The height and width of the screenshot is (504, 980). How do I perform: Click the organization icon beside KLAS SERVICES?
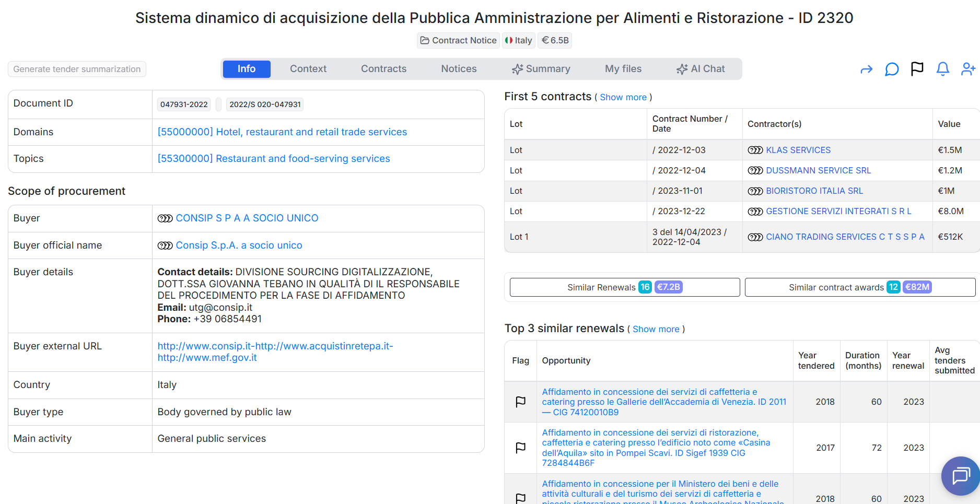[755, 150]
